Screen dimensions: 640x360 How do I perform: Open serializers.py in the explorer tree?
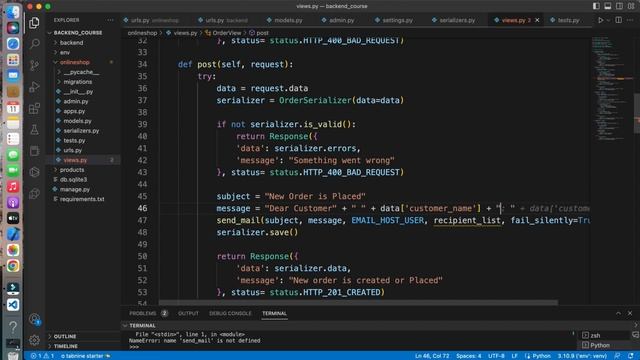click(x=81, y=131)
